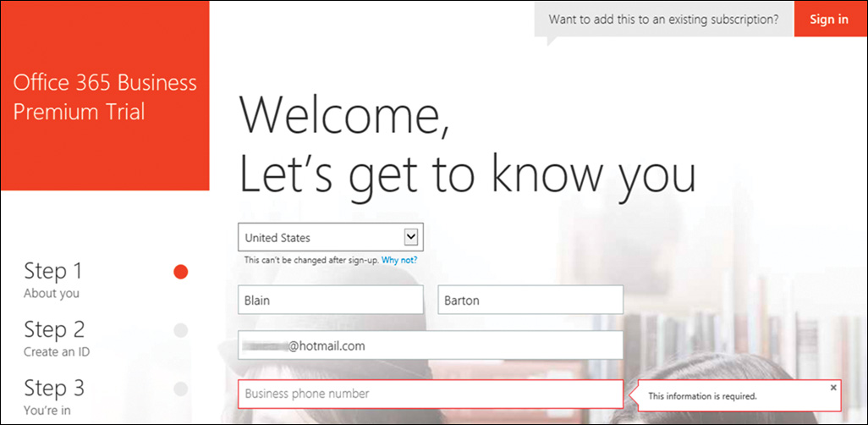Click 'This information is required.' message text
868x425 pixels.
(702, 396)
